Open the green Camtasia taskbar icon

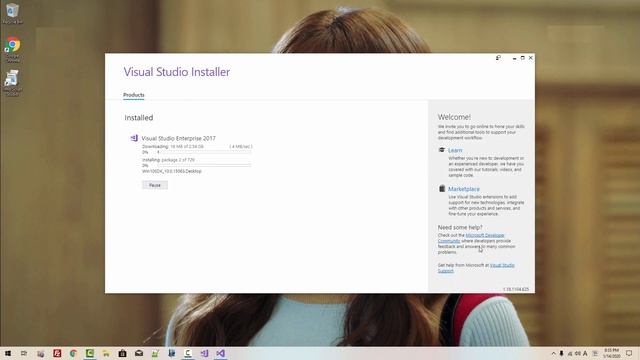[x=90, y=353]
